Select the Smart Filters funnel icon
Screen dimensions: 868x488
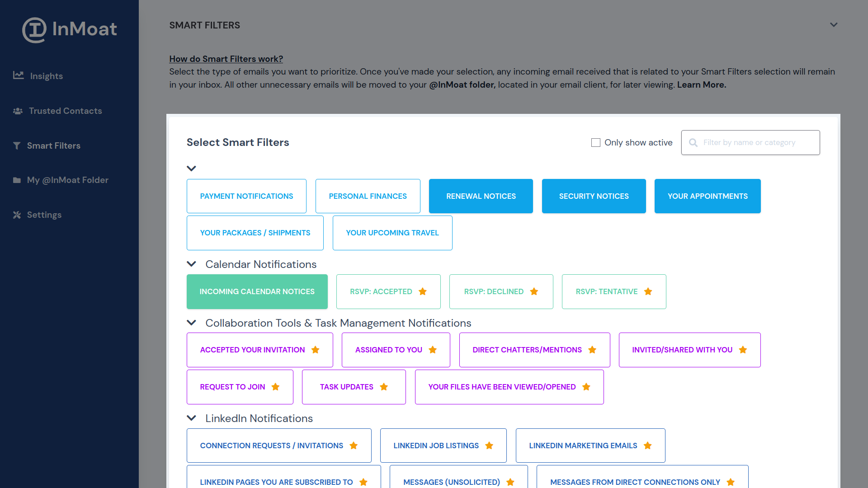coord(17,145)
